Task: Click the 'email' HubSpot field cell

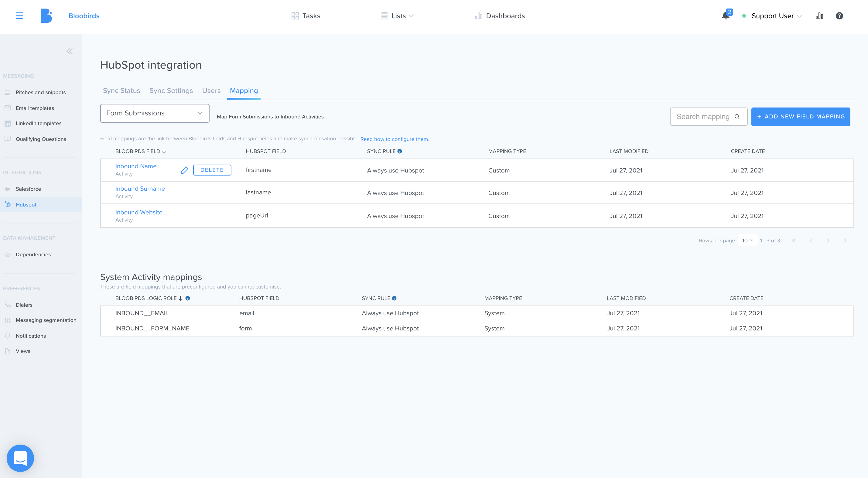Action: pos(247,313)
